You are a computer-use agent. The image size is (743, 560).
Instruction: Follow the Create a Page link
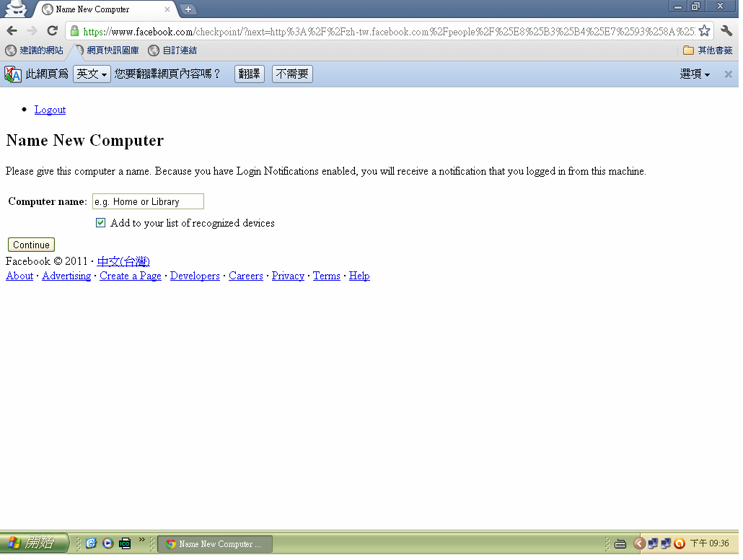click(x=131, y=276)
